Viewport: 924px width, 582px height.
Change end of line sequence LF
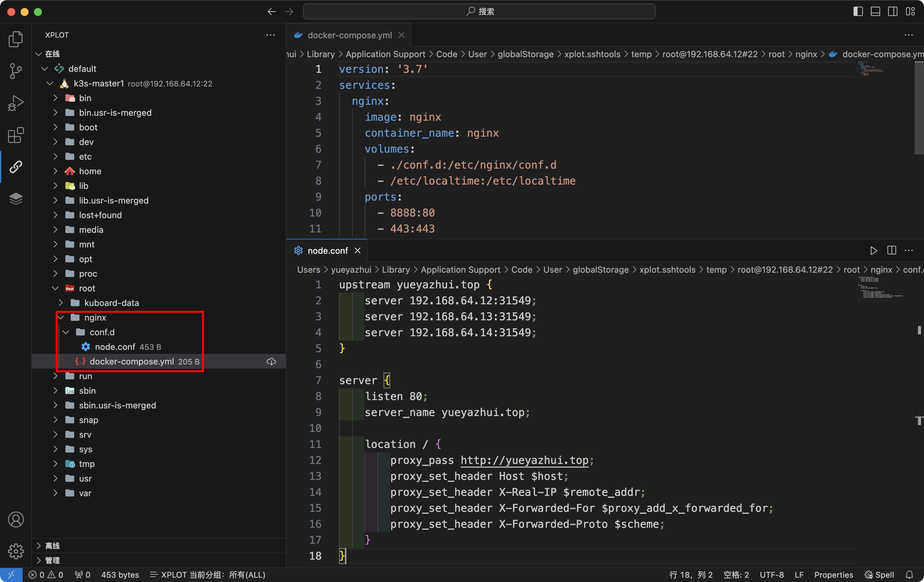coord(799,575)
